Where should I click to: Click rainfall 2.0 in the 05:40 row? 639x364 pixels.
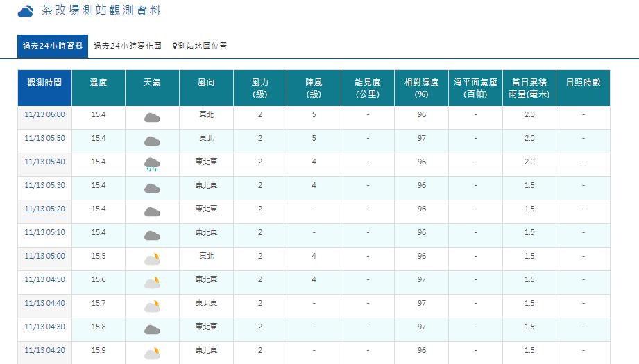click(x=529, y=162)
